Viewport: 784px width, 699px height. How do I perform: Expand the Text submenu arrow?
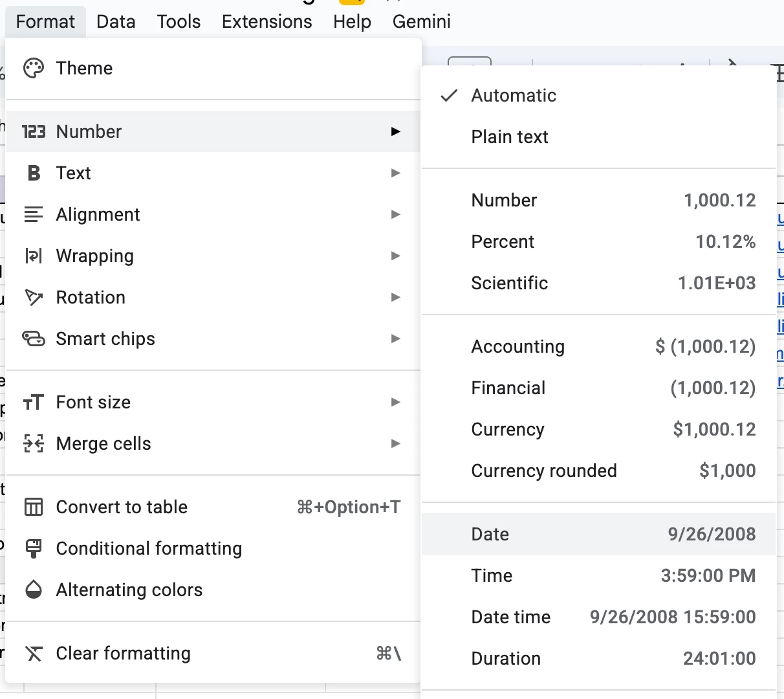click(396, 173)
